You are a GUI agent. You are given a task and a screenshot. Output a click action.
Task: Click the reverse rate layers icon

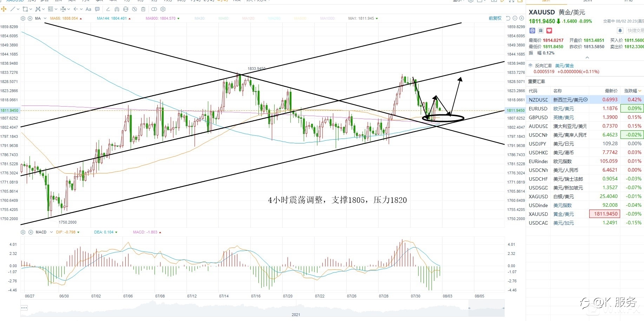click(531, 66)
